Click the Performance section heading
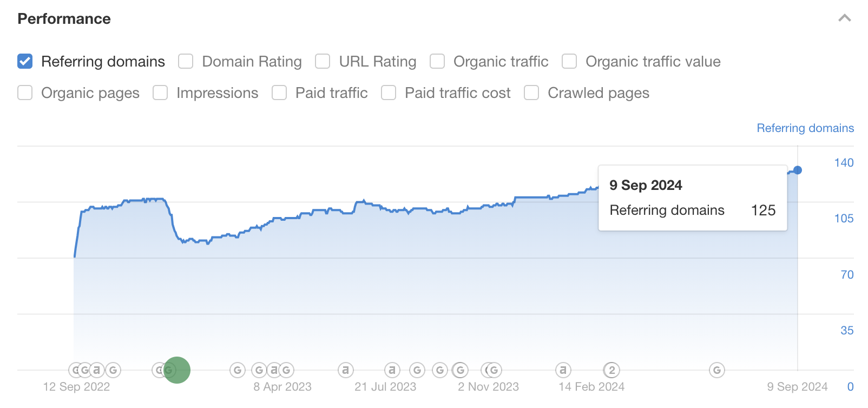Viewport: 868px width, 408px height. (x=64, y=19)
